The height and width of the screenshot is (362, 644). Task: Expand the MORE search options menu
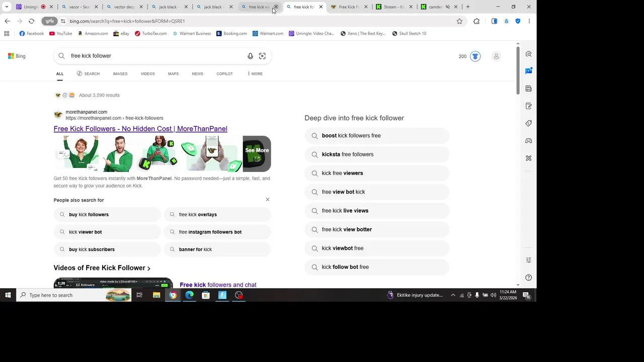(x=255, y=74)
